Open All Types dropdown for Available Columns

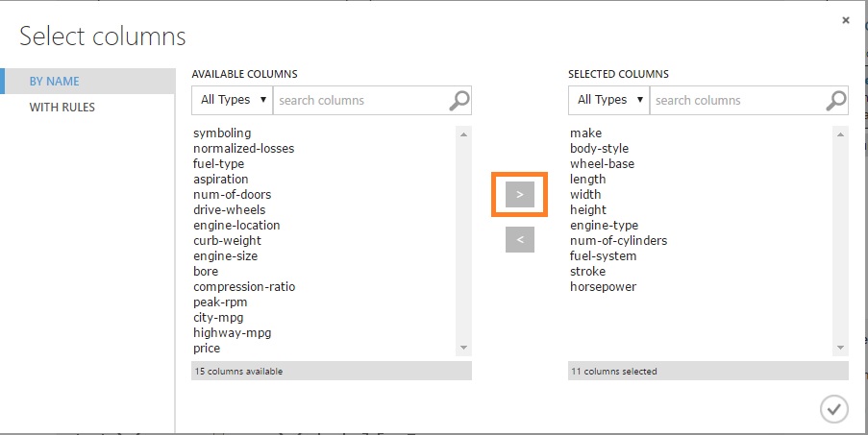pos(233,100)
